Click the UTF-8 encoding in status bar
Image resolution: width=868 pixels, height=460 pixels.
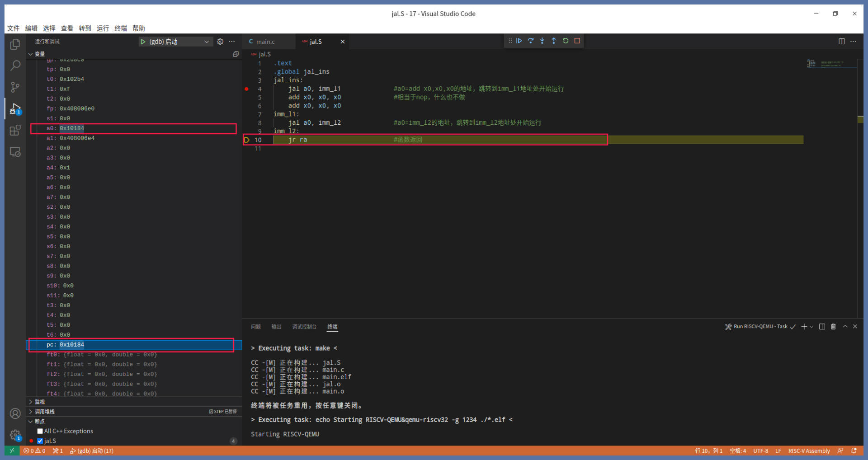pos(760,451)
